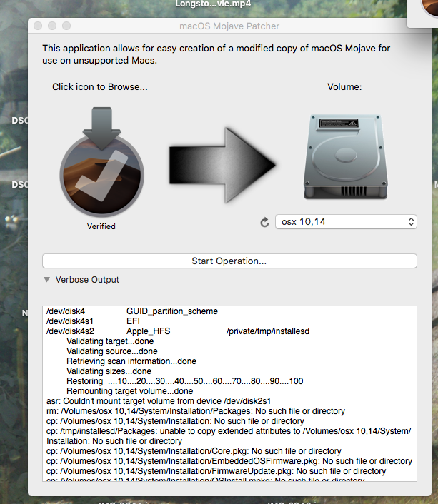Open the 'osx 10,14' volume dropdown
The image size is (438, 504).
pyautogui.click(x=346, y=222)
